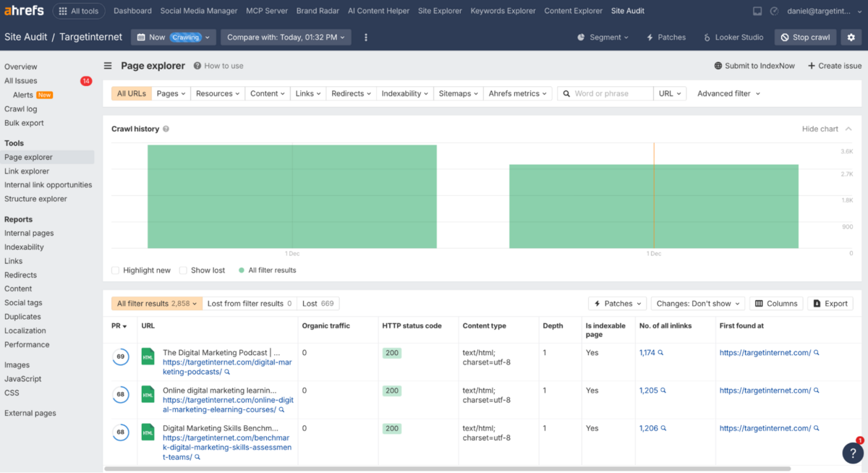The height and width of the screenshot is (473, 868).
Task: Open the URL search scope dropdown
Action: [x=670, y=93]
